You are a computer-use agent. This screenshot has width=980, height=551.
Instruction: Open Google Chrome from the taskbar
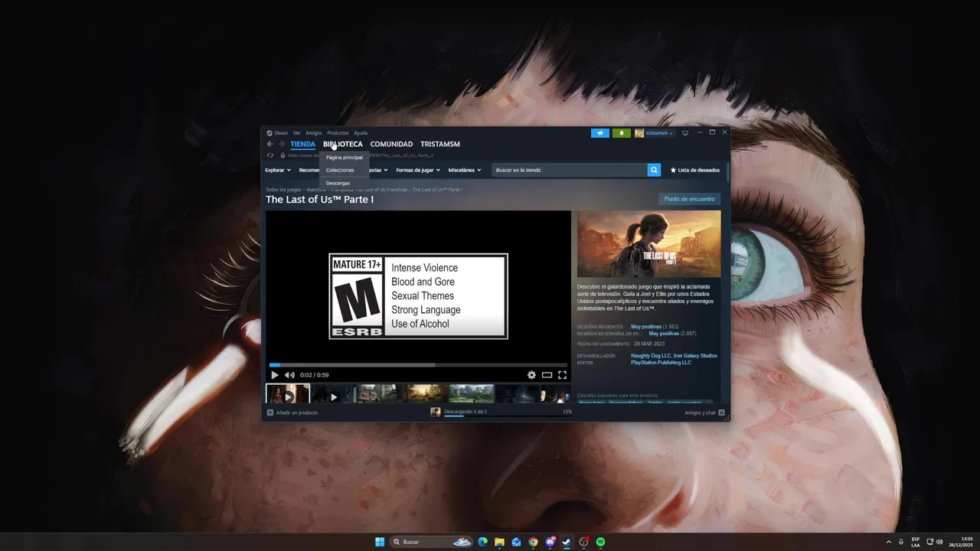pyautogui.click(x=533, y=542)
